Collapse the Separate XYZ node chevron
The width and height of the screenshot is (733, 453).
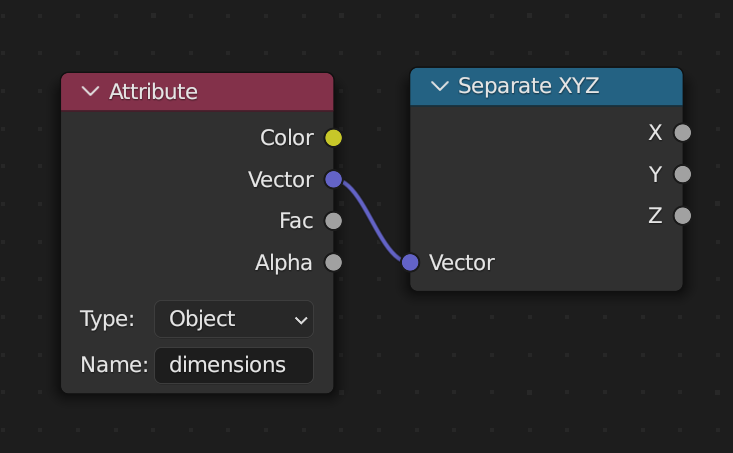pos(439,86)
